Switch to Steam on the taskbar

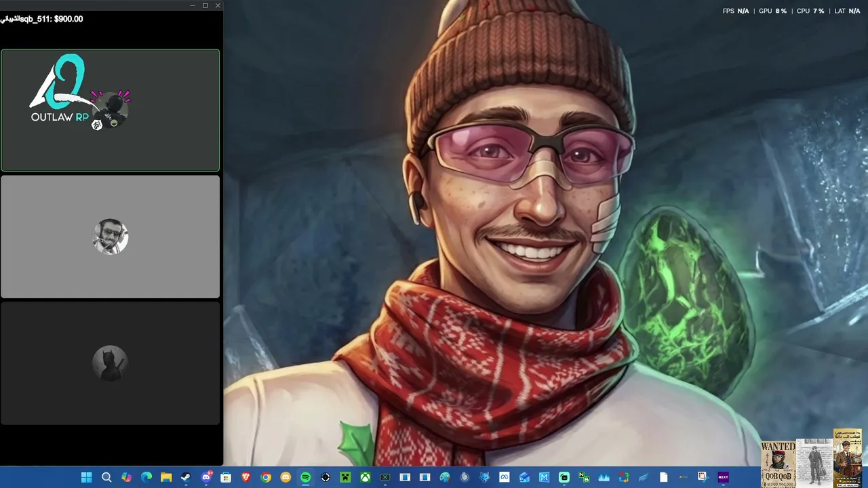tap(186, 477)
